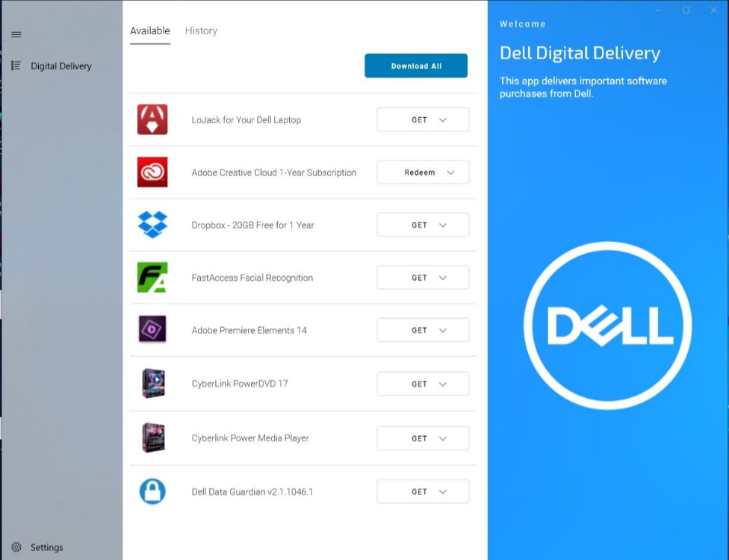This screenshot has height=560, width=729.
Task: Minimize the Dell Digital Delivery window
Action: pyautogui.click(x=658, y=10)
